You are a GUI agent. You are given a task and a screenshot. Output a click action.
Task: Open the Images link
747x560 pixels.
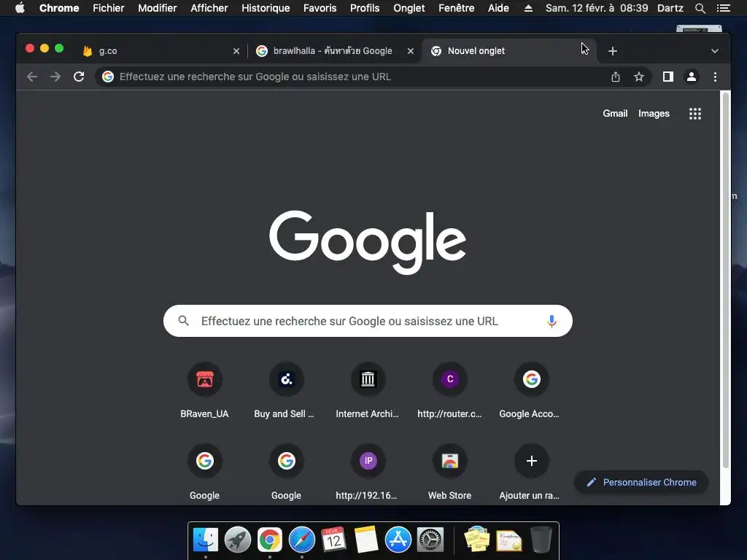(x=654, y=113)
